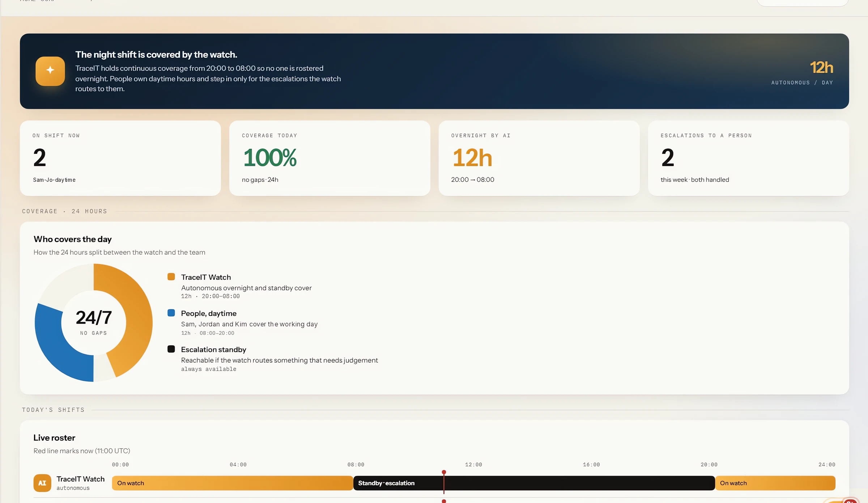The image size is (868, 503).
Task: Click 'this week · both handled' caption
Action: [695, 180]
